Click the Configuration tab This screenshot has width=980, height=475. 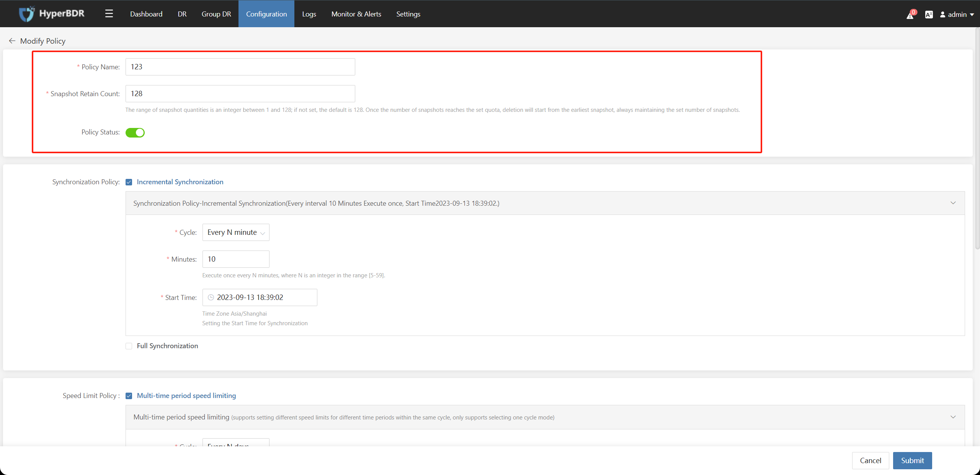tap(266, 14)
